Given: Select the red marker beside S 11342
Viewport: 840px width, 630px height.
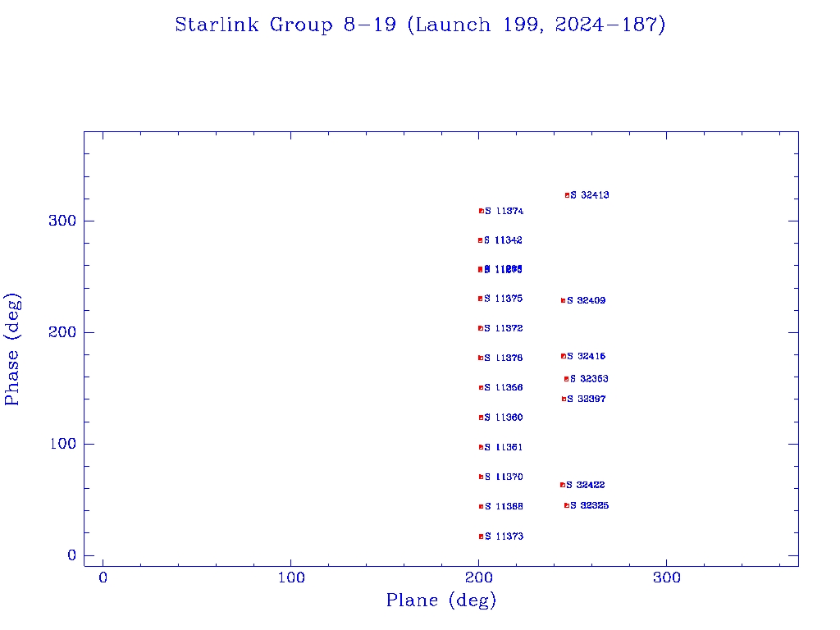Looking at the screenshot, I should [x=481, y=240].
